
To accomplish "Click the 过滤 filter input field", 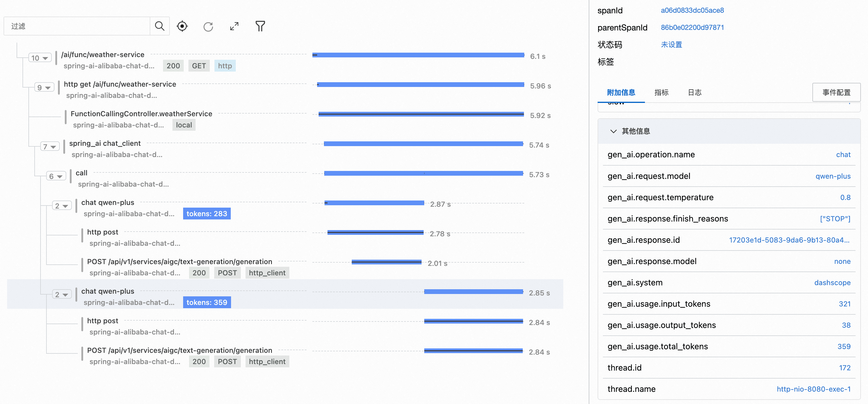I will tap(78, 26).
